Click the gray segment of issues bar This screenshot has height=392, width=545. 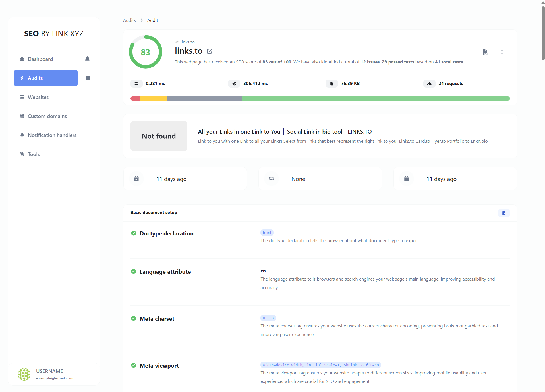coord(204,98)
